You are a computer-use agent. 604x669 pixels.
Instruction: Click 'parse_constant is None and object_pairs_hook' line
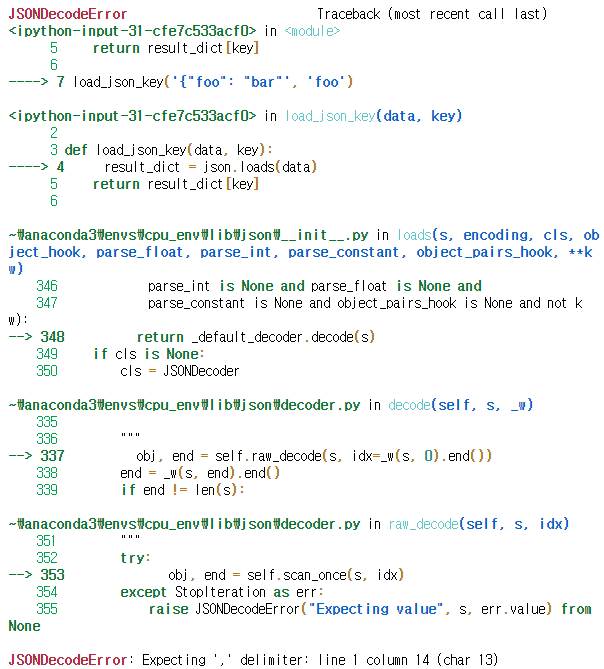coord(365,303)
